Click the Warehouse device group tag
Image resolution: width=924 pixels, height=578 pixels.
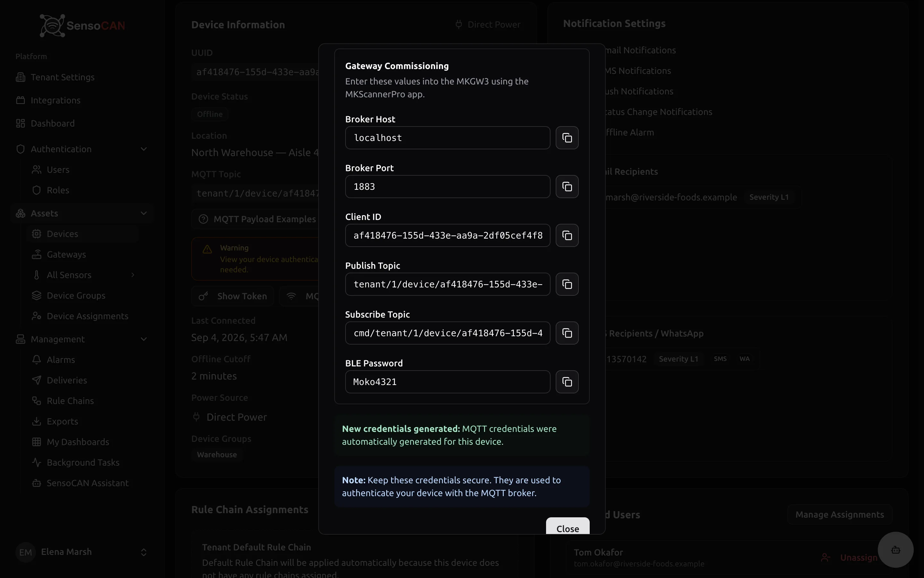[217, 454]
